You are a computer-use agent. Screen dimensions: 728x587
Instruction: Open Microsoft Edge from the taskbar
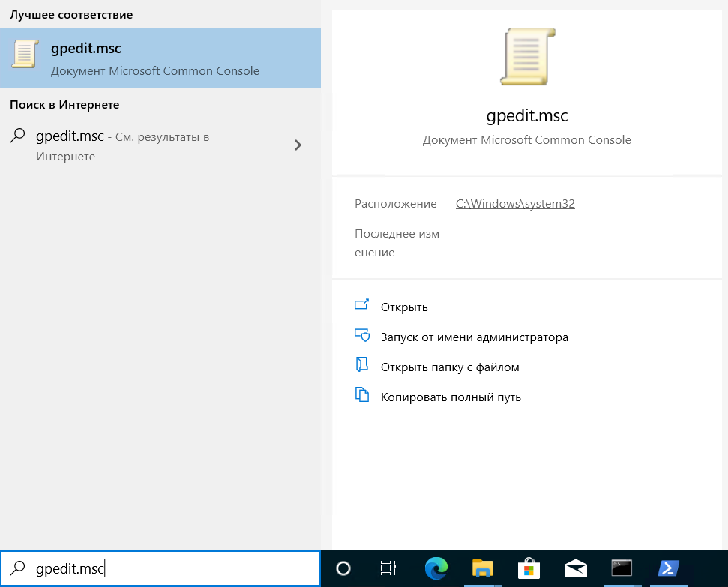[436, 568]
